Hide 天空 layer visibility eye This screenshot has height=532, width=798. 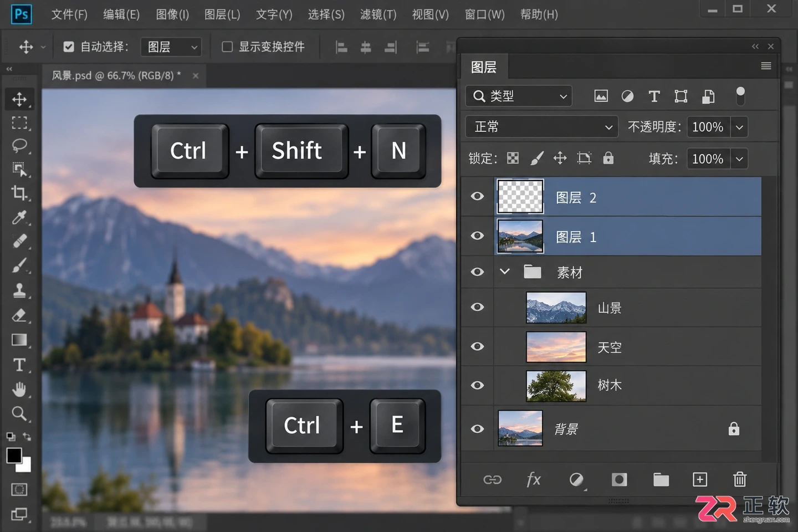(x=477, y=346)
